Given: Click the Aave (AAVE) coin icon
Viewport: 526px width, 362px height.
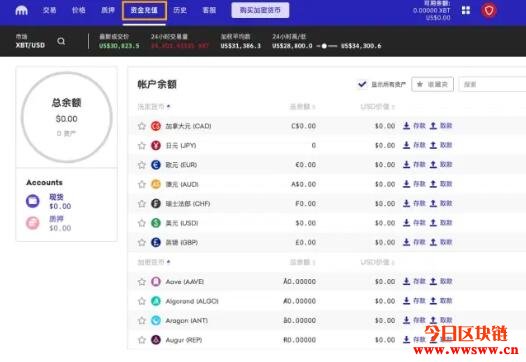Looking at the screenshot, I should [x=156, y=281].
